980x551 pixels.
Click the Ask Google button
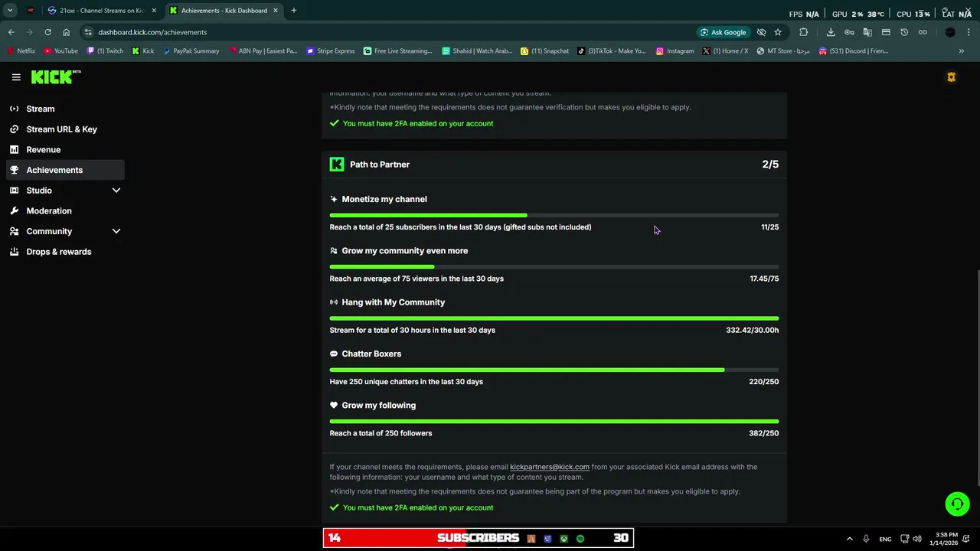click(x=723, y=32)
